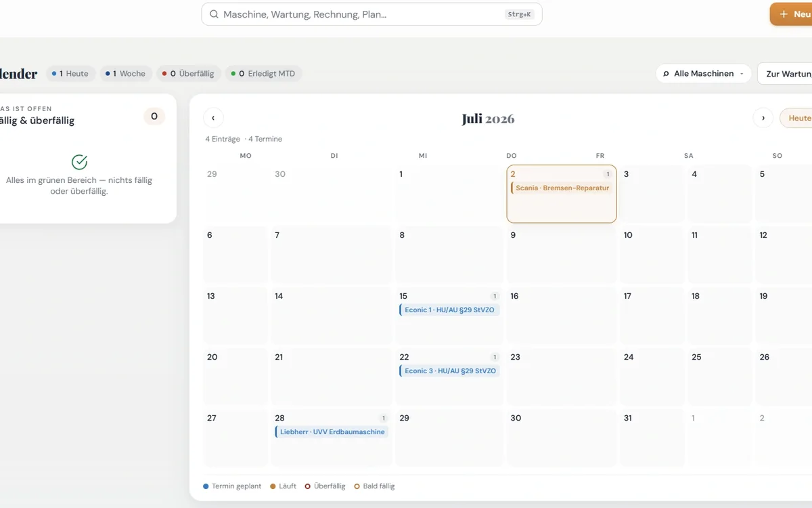The height and width of the screenshot is (508, 812).
Task: Toggle the Überfällig filter chip
Action: (x=188, y=74)
